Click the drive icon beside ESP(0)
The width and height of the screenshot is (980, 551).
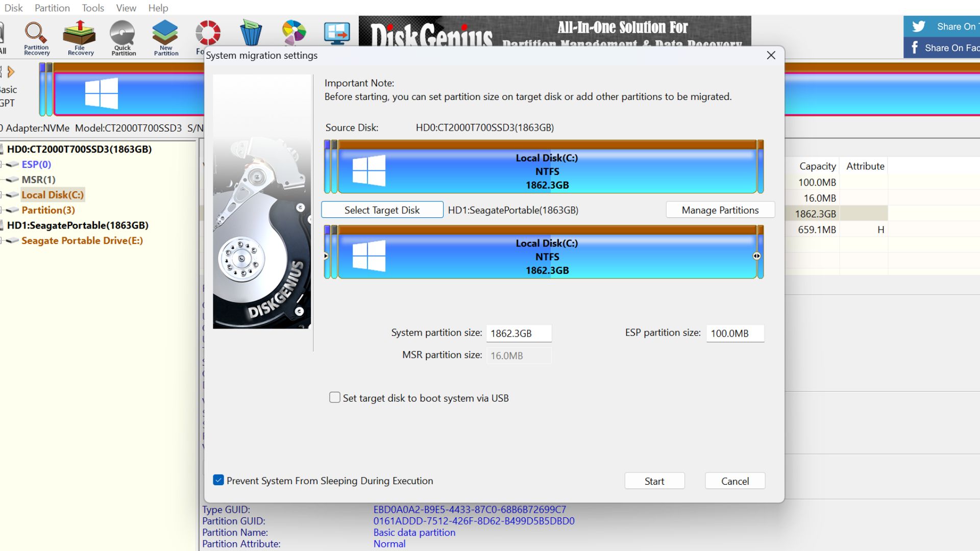click(12, 165)
